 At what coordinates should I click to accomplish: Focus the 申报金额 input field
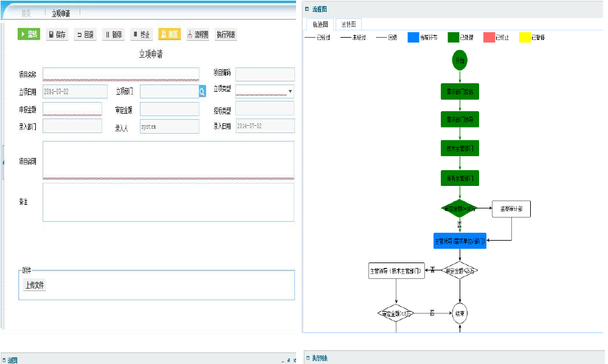(72, 109)
